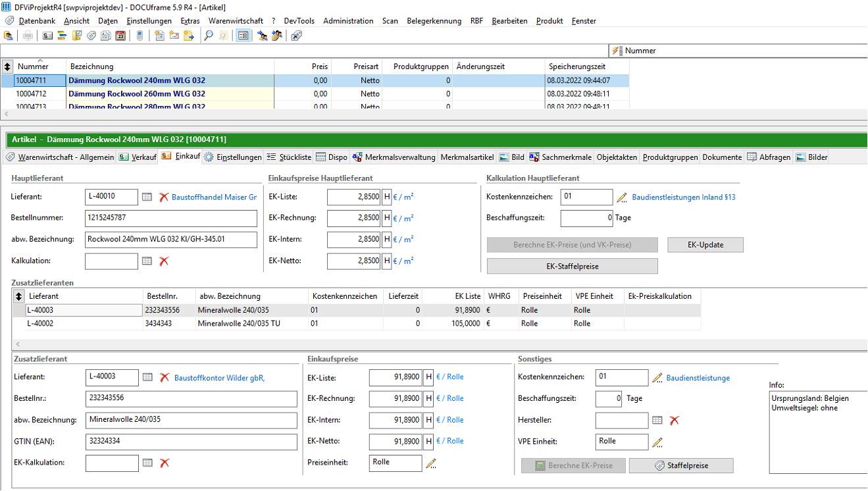Edit Preiseinheit Rolle with pencil icon
868x491 pixels.
click(x=431, y=463)
